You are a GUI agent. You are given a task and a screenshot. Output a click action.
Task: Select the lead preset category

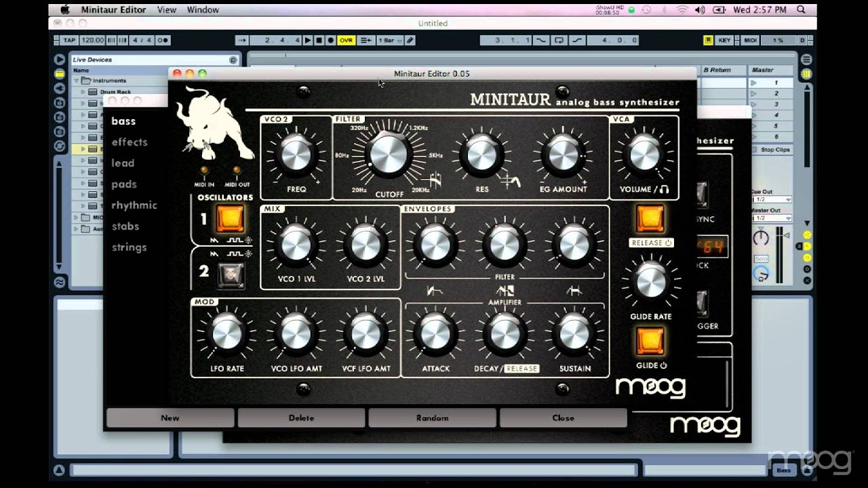[x=123, y=163]
